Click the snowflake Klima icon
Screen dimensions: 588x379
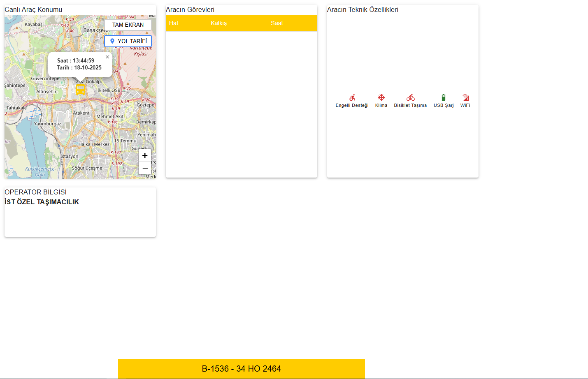[381, 97]
